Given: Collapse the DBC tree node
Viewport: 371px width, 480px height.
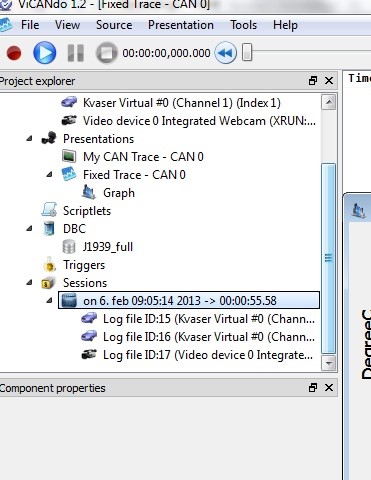Looking at the screenshot, I should (29, 228).
